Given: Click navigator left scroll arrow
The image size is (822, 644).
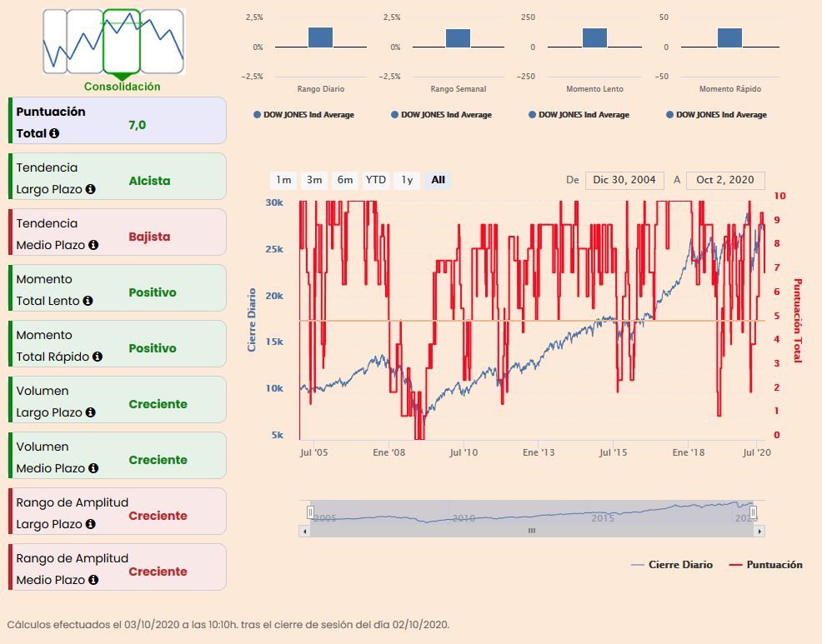Looking at the screenshot, I should tap(304, 532).
